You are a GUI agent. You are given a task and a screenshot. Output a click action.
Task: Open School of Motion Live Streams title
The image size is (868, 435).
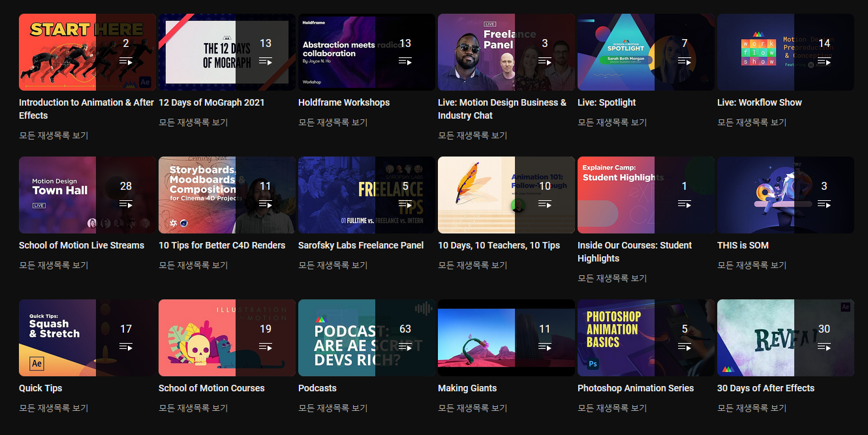[x=82, y=245]
